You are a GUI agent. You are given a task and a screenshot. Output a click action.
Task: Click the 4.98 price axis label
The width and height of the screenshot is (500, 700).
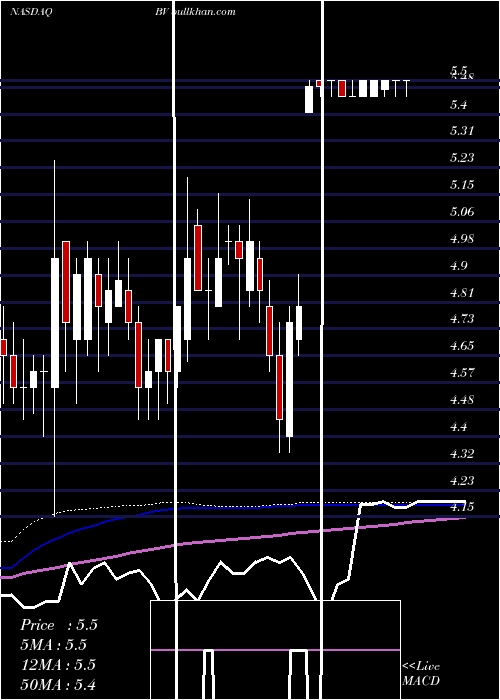point(462,238)
